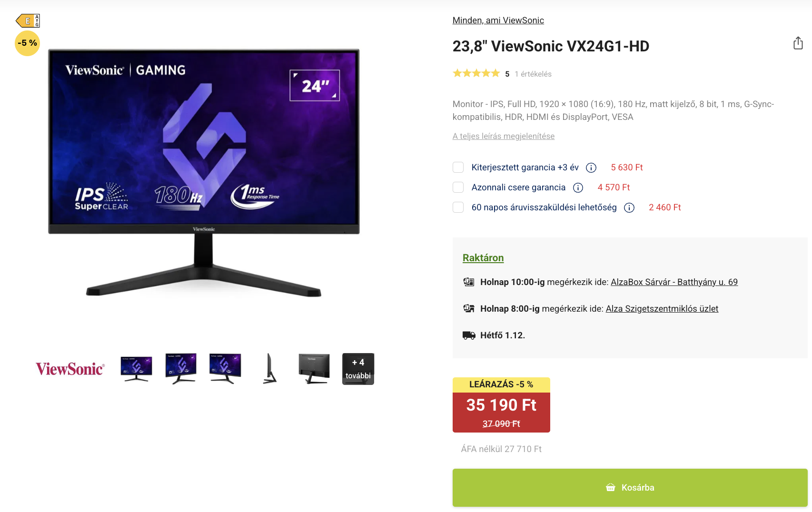Select the rear-view monitor thumbnail
812x512 pixels.
coord(314,369)
